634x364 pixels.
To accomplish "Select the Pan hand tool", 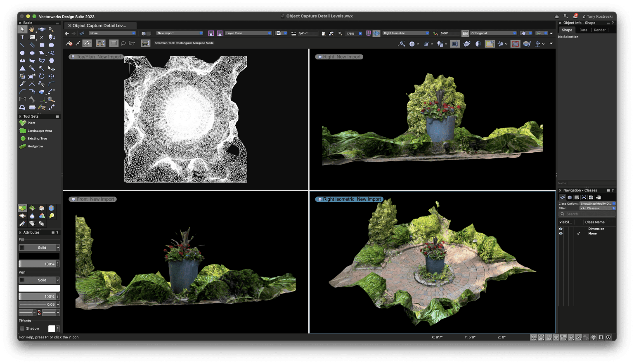I will point(32,29).
